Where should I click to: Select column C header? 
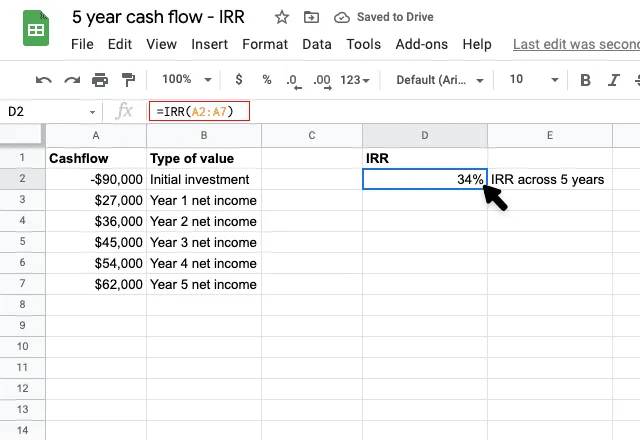coord(312,136)
